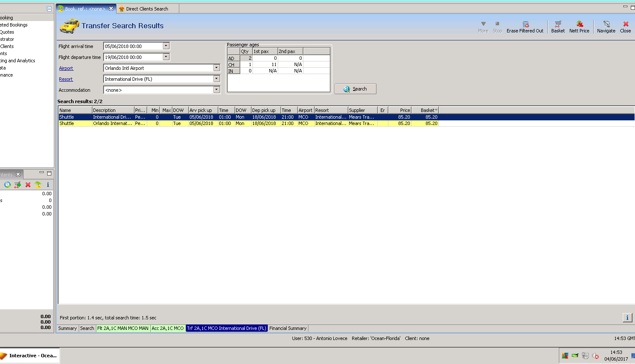Viewport: 635px width, 364px height.
Task: Sort results by Supplier column header
Action: (x=363, y=110)
